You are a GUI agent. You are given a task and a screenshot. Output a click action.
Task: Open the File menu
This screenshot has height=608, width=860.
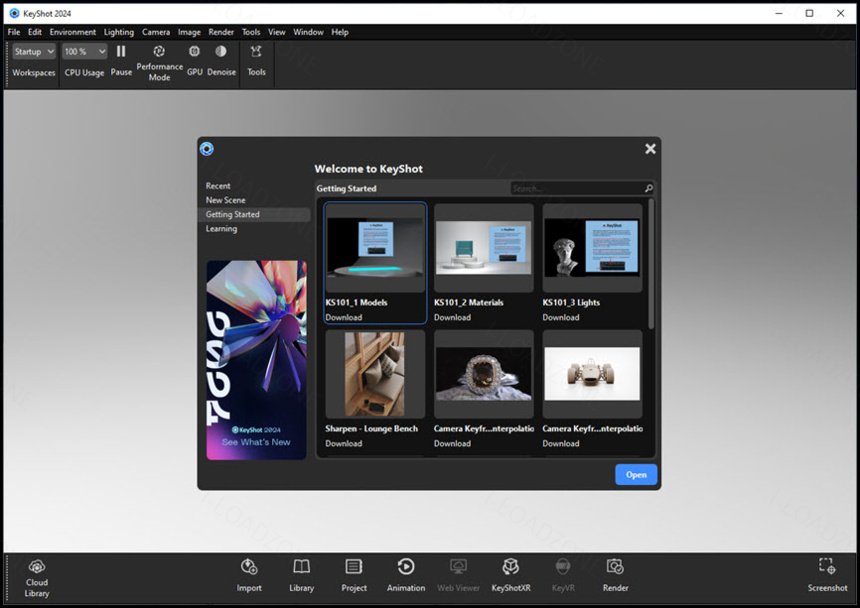point(14,32)
